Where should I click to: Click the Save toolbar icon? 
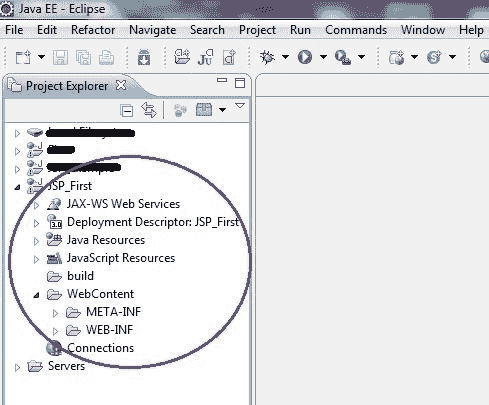pyautogui.click(x=60, y=57)
